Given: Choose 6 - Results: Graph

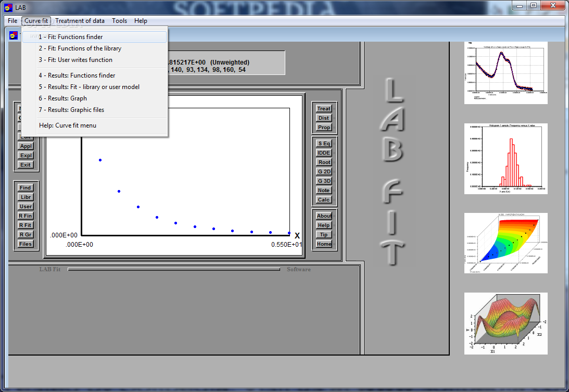Looking at the screenshot, I should point(94,98).
